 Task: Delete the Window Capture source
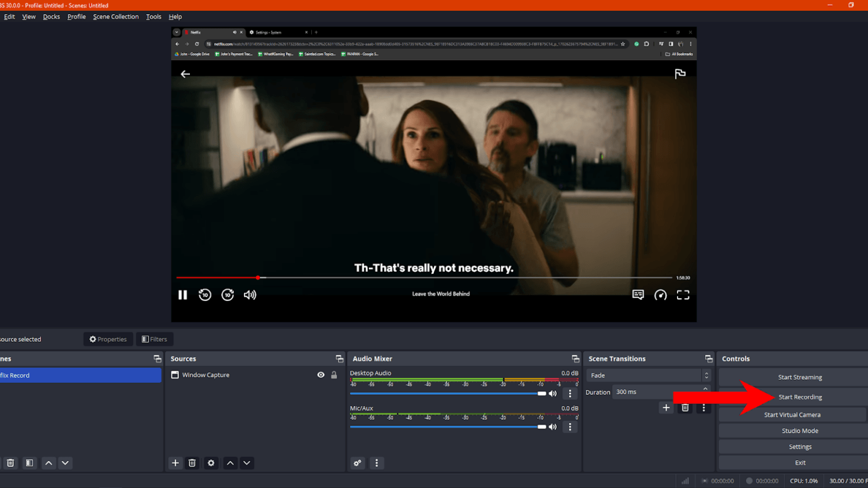click(192, 463)
